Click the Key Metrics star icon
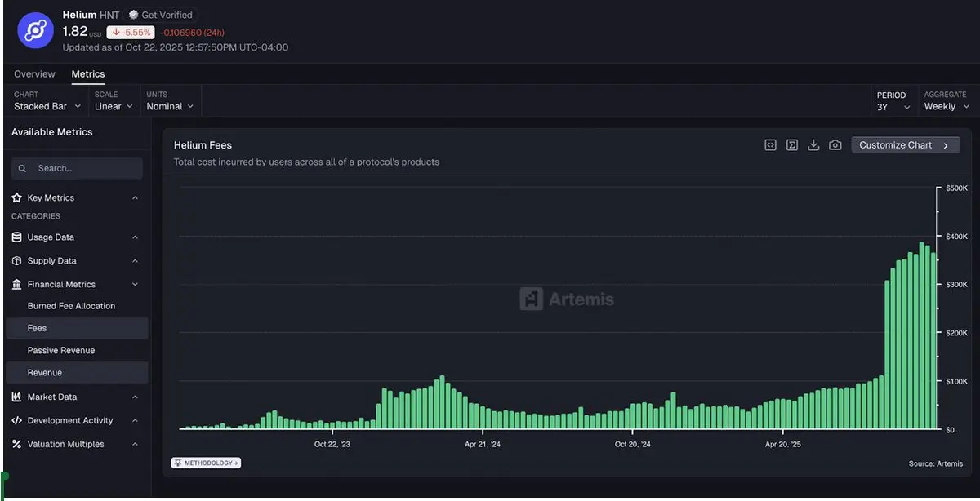The height and width of the screenshot is (501, 980). pyautogui.click(x=17, y=198)
